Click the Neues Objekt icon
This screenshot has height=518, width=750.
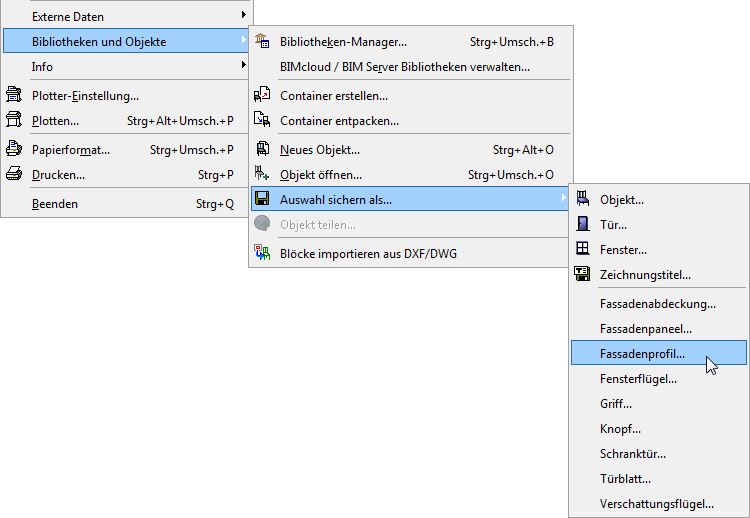tap(263, 149)
